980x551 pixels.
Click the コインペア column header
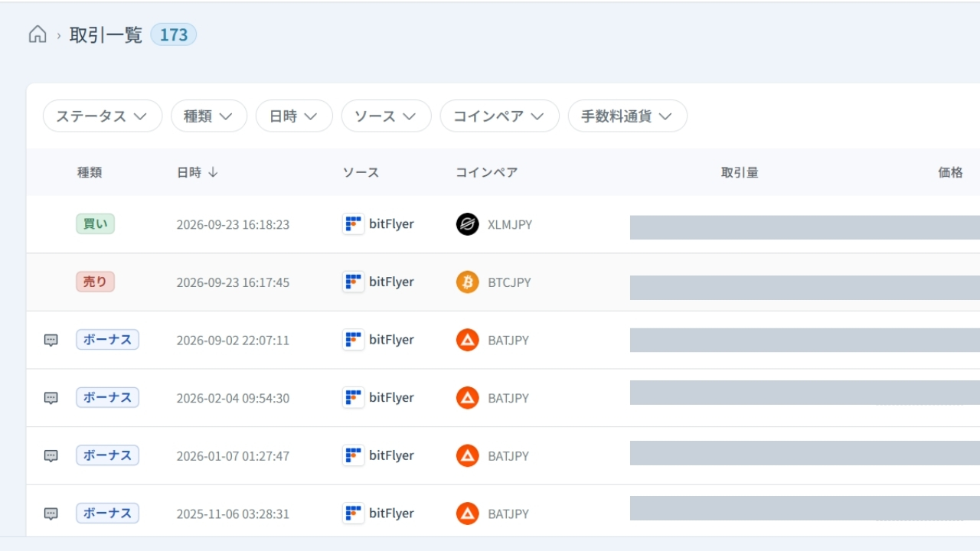487,173
